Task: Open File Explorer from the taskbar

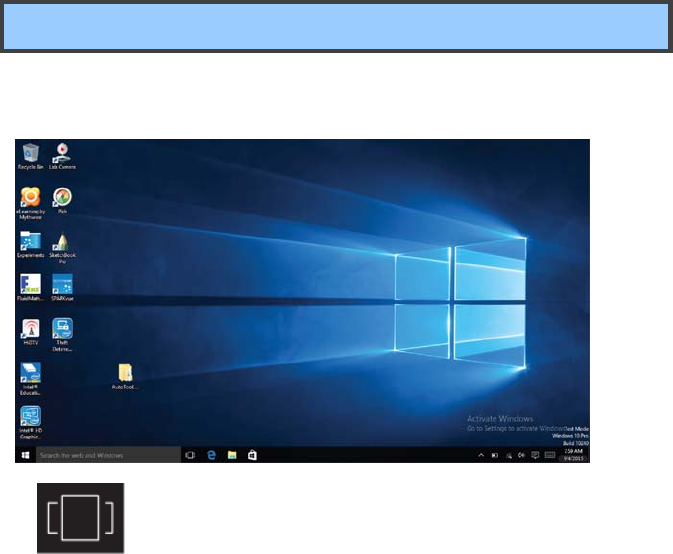Action: (x=232, y=455)
